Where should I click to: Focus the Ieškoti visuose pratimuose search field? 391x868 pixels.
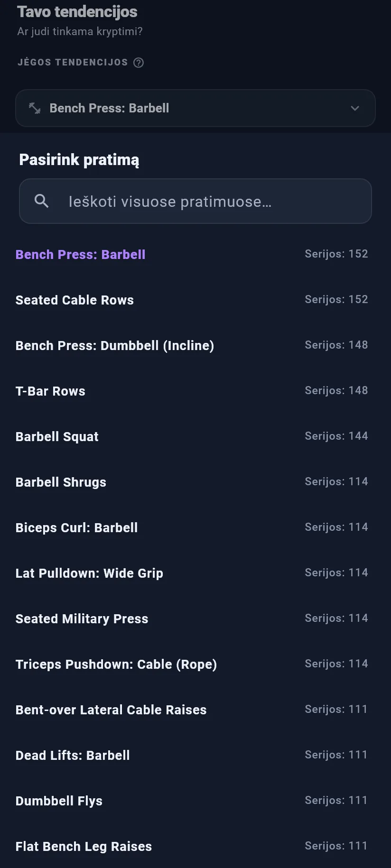pos(195,201)
